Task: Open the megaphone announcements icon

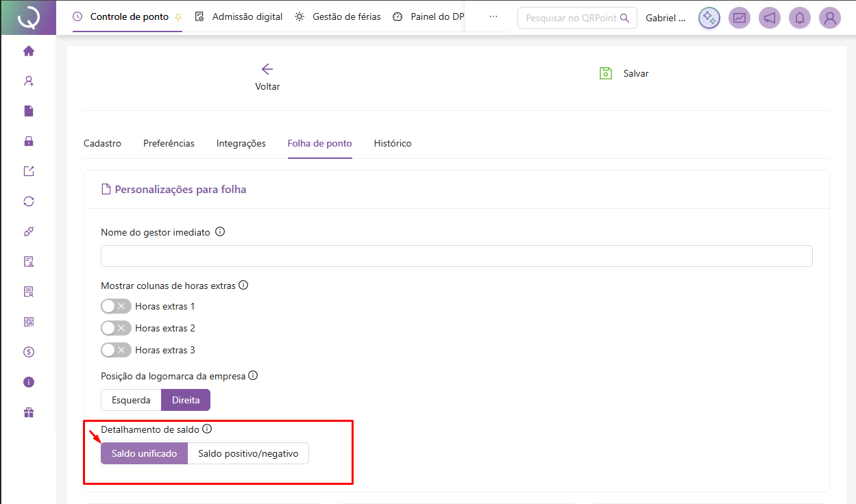Action: 770,18
